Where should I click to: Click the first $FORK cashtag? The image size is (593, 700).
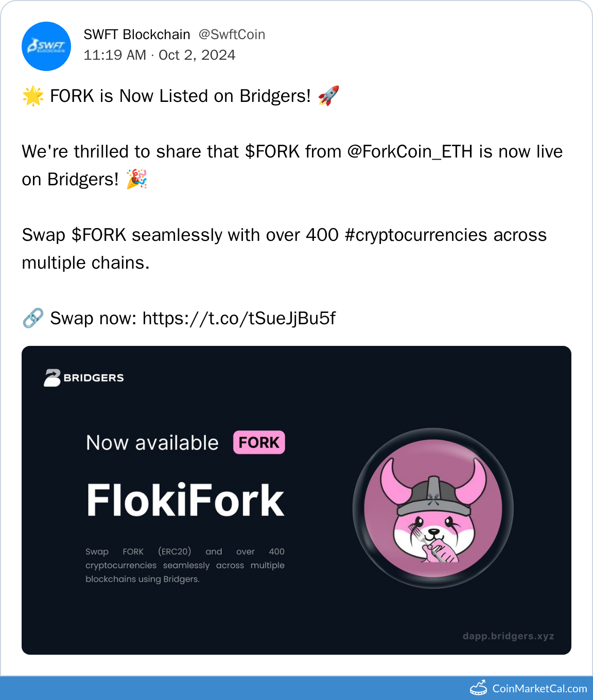(x=272, y=152)
